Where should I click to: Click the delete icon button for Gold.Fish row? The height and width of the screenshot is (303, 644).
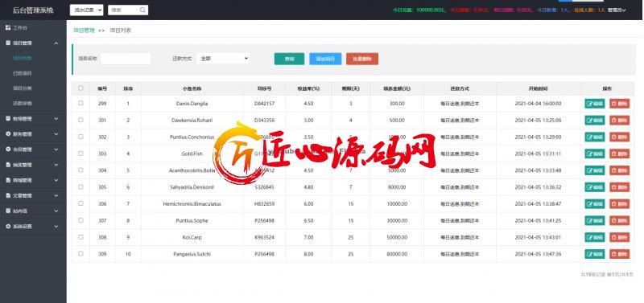coord(619,154)
